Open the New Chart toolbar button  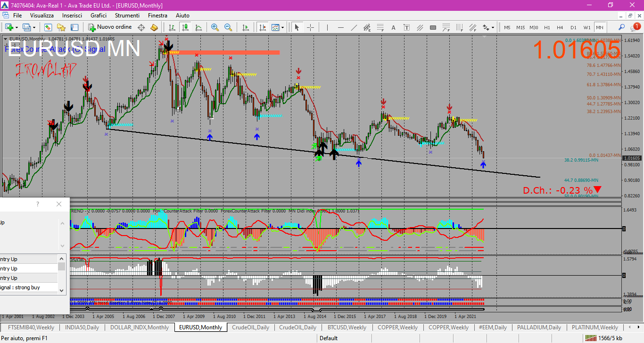(9, 27)
